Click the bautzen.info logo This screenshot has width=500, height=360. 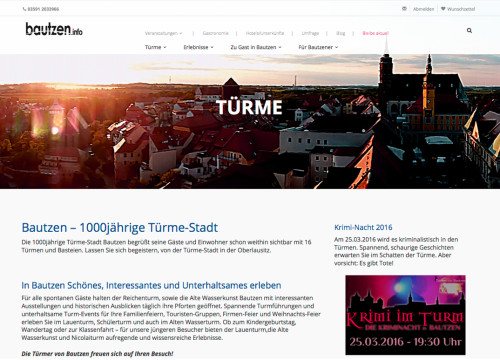54,29
